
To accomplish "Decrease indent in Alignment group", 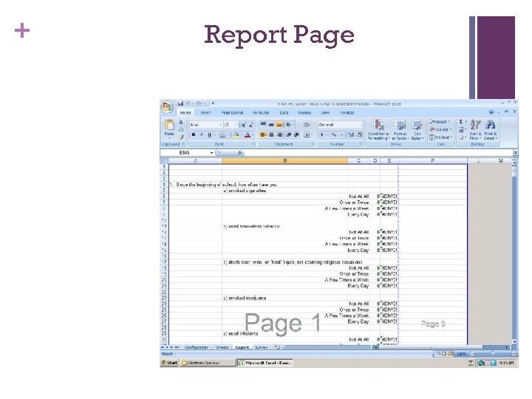I will point(289,135).
